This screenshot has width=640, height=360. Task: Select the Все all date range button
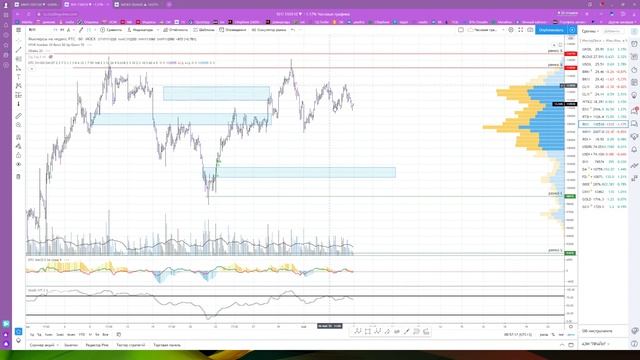pos(105,335)
